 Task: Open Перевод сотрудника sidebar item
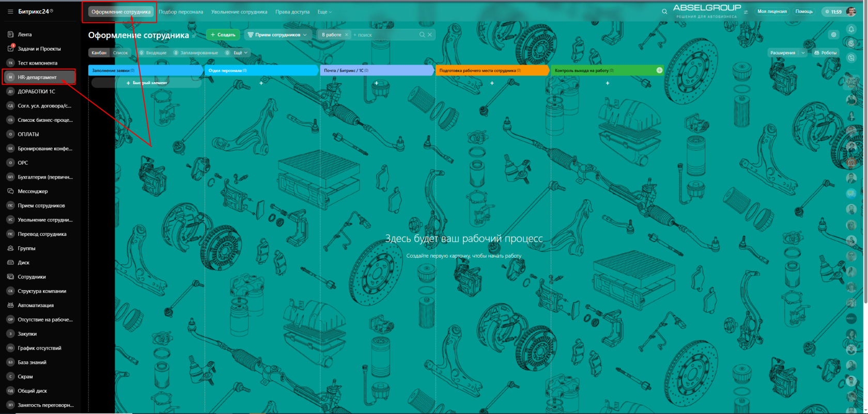pyautogui.click(x=42, y=234)
